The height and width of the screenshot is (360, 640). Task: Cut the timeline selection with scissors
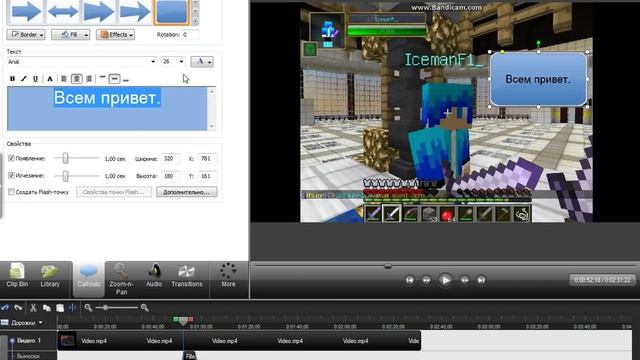point(33,308)
